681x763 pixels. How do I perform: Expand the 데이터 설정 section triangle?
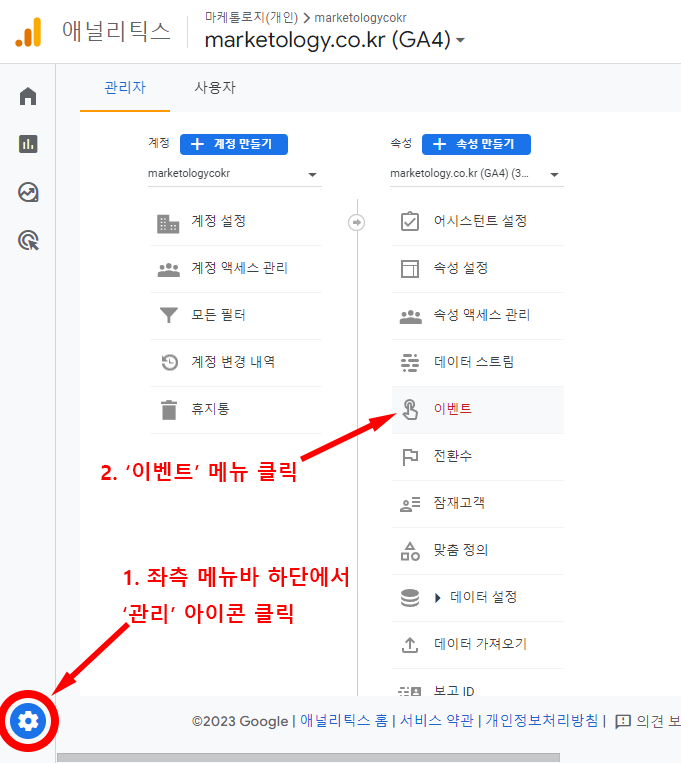click(x=438, y=598)
